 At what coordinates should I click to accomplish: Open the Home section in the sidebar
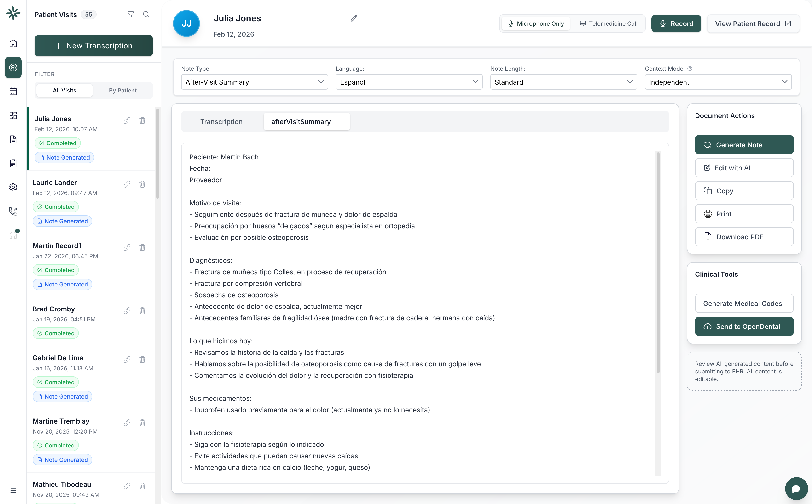pos(13,43)
